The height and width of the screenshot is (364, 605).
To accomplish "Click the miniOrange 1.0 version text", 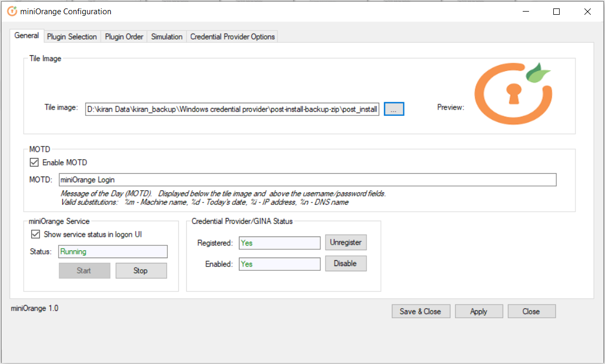I will coord(35,308).
